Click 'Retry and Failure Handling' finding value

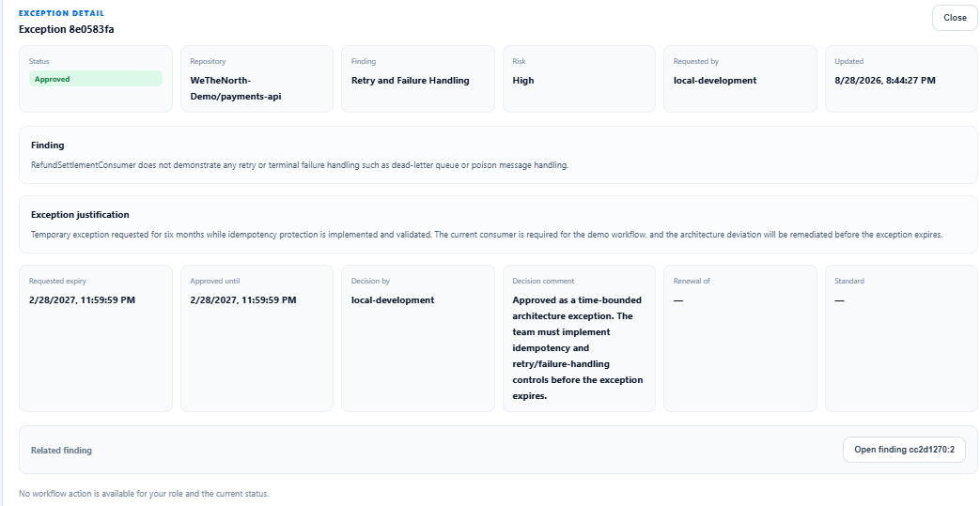[x=410, y=81]
